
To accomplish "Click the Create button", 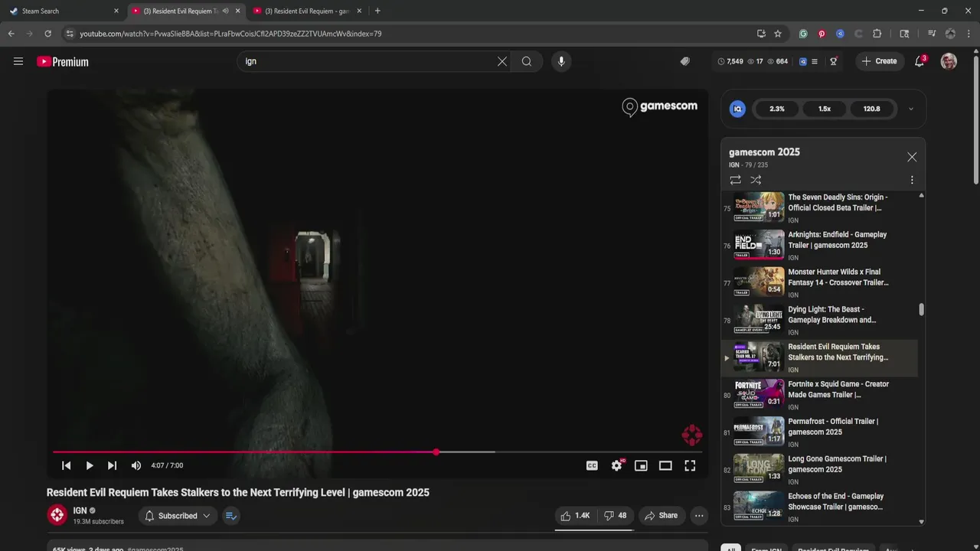I will [879, 61].
